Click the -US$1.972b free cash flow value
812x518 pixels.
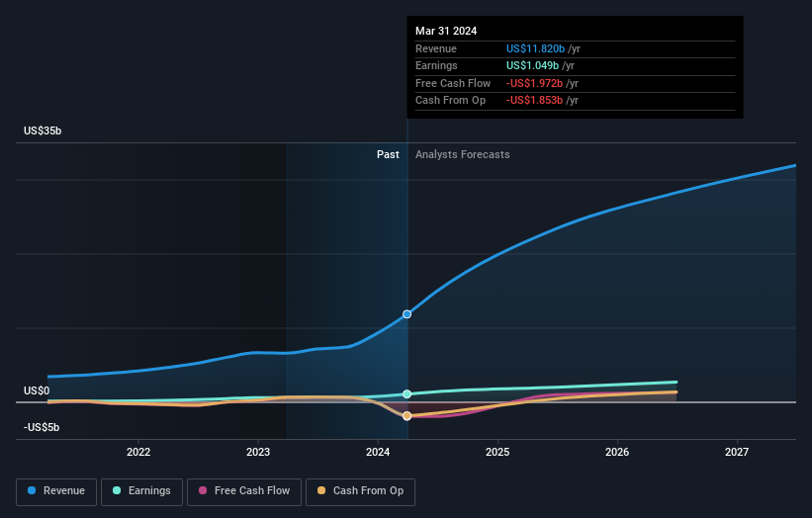534,83
